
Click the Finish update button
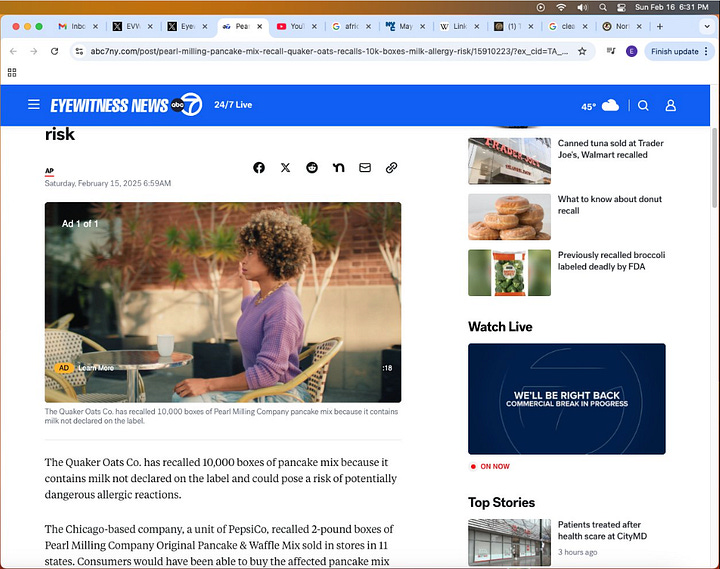675,51
